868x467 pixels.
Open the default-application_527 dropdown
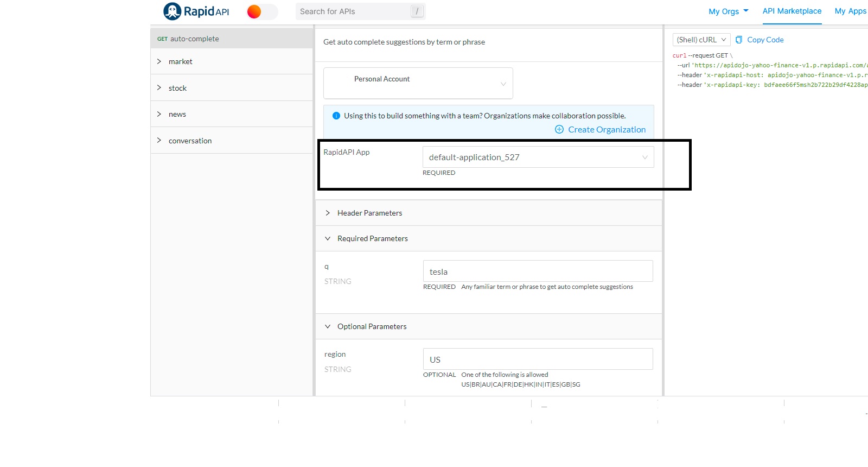[538, 157]
